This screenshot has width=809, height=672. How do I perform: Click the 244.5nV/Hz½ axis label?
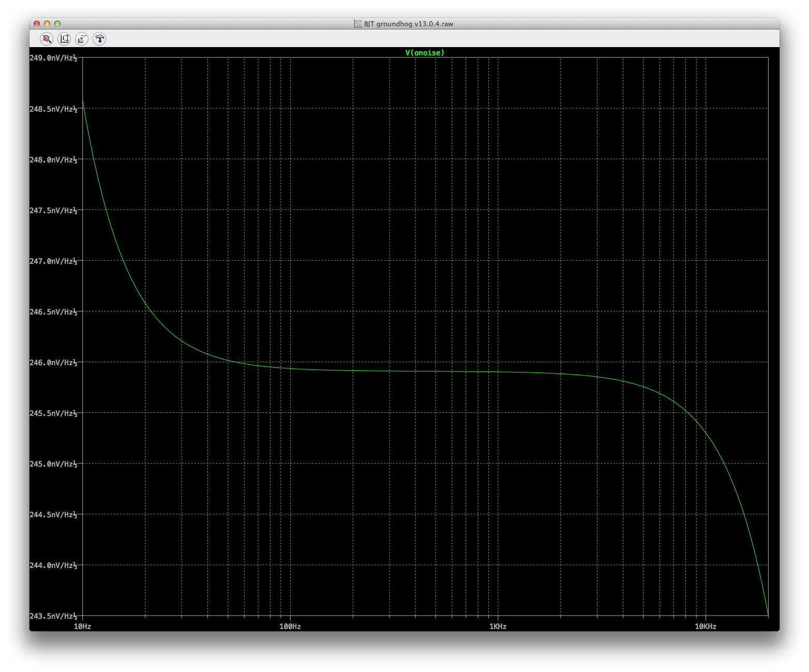point(53,515)
